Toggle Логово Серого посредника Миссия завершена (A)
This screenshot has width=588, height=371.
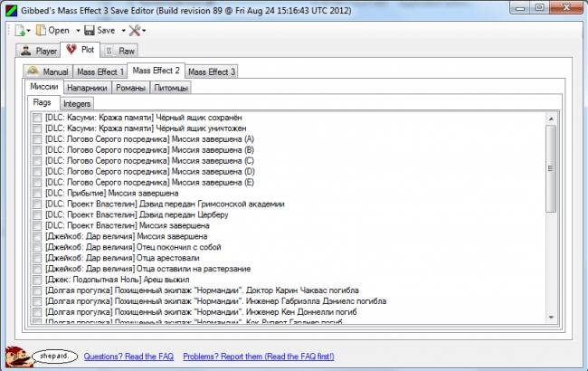37,139
